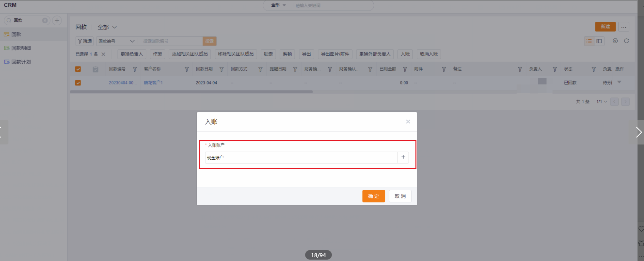Create a record with the 新建 button

(x=605, y=27)
